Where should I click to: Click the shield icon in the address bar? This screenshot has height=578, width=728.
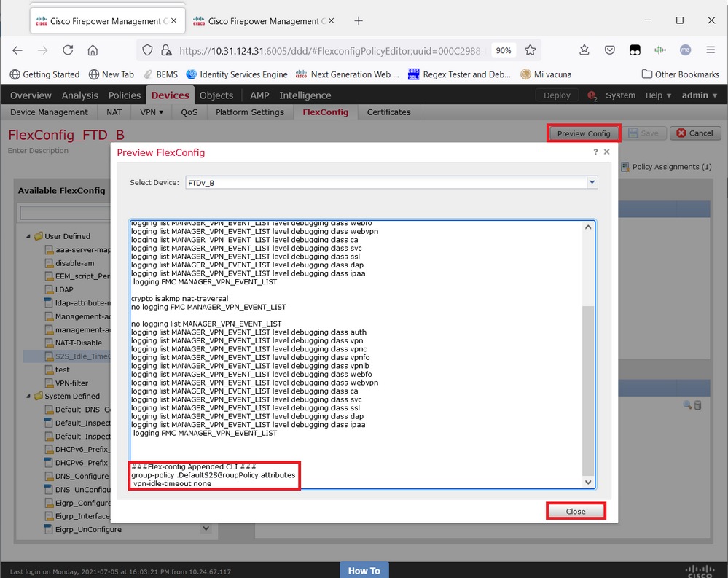click(148, 50)
